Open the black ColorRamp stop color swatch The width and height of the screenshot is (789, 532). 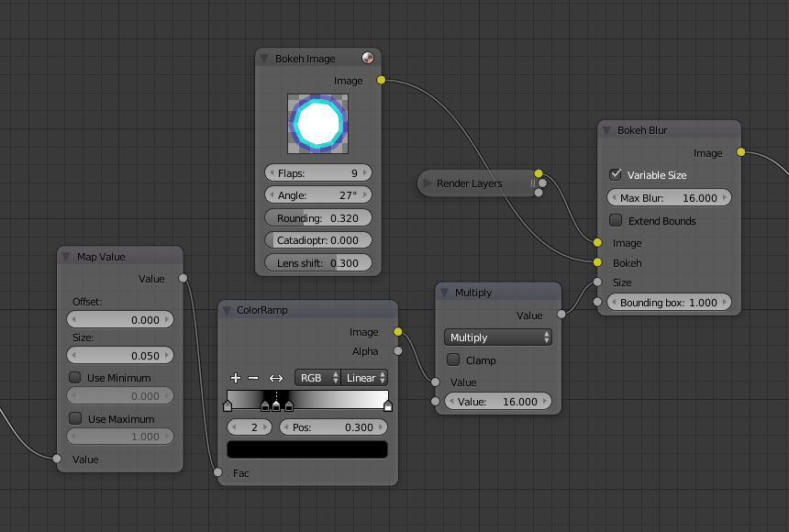[307, 449]
